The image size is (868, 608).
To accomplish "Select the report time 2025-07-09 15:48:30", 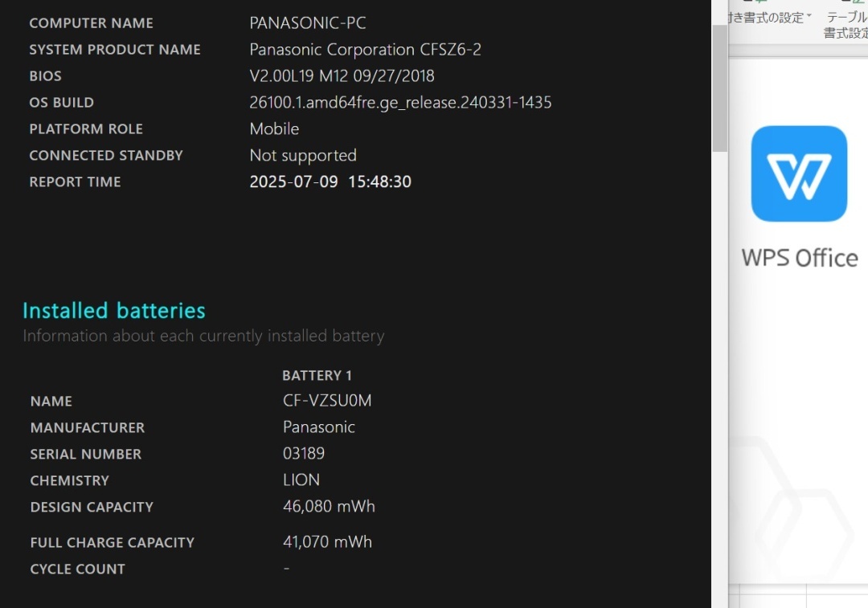I will pos(330,182).
